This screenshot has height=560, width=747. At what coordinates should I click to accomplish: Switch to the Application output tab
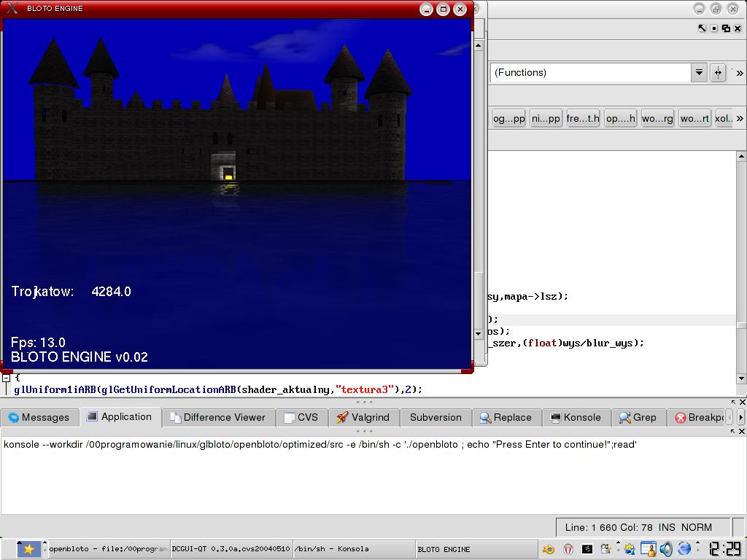click(120, 416)
